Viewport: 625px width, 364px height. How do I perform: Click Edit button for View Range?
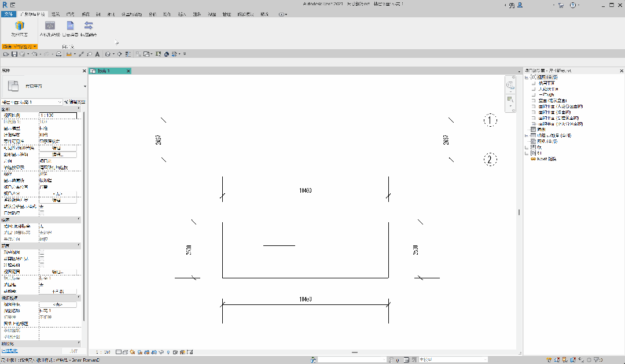58,272
